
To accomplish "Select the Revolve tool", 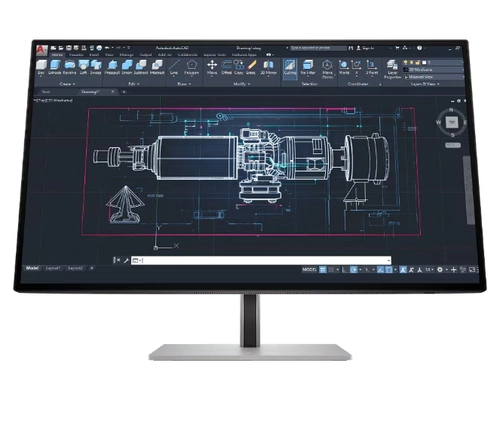I will tap(69, 67).
